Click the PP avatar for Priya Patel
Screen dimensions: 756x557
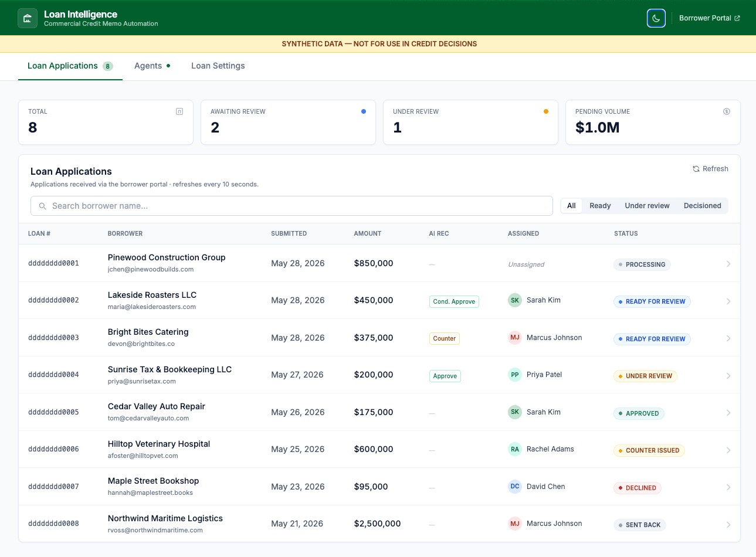tap(515, 375)
